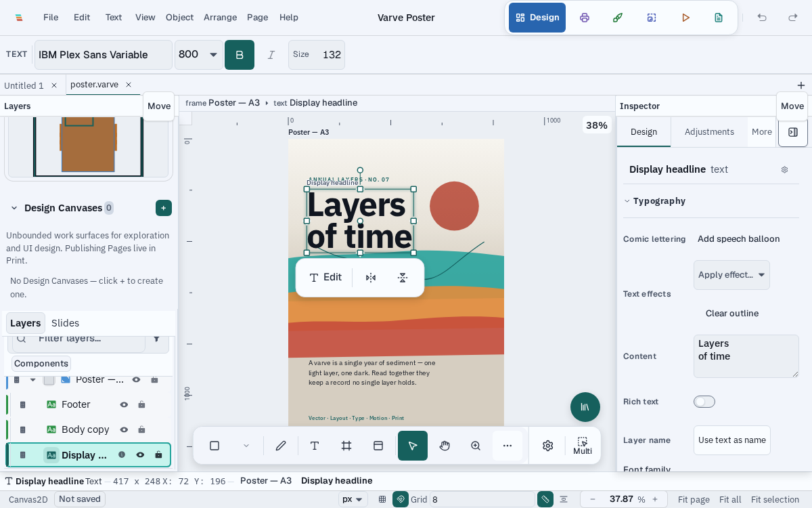Enable the Rich text switch
The height and width of the screenshot is (508, 812).
click(x=704, y=402)
